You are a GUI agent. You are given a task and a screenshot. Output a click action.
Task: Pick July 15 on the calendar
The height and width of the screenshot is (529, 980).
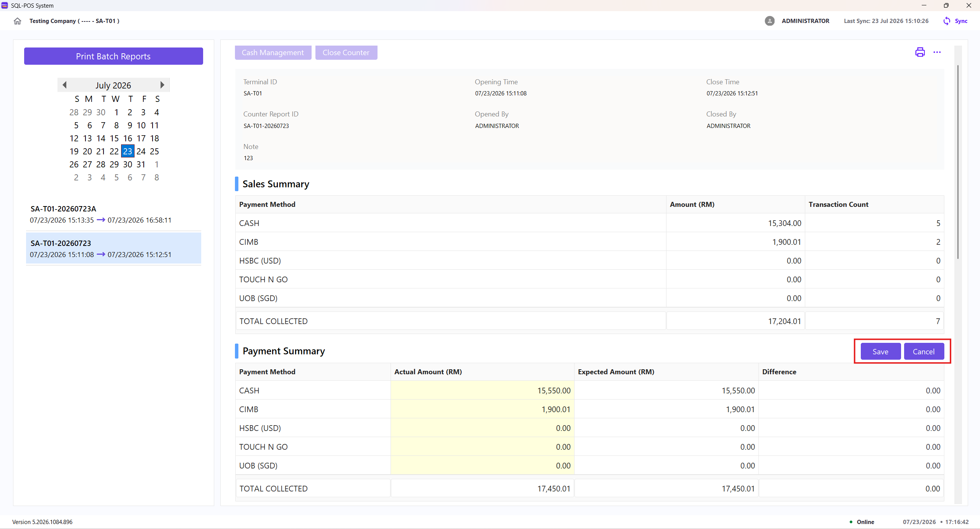coord(114,138)
